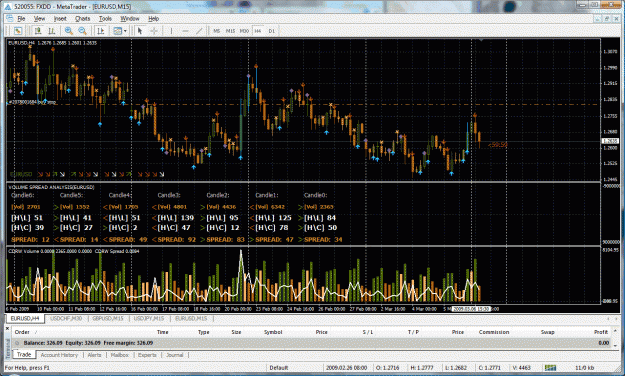Click the document icon beside File menu
Viewport: 625px width, 376px height.
(x=10, y=18)
